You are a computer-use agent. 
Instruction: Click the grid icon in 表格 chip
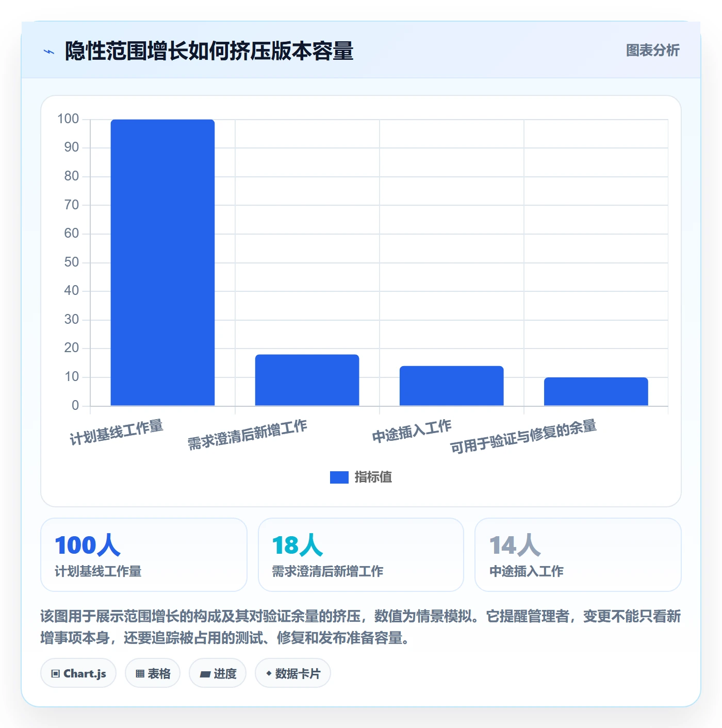(x=140, y=674)
